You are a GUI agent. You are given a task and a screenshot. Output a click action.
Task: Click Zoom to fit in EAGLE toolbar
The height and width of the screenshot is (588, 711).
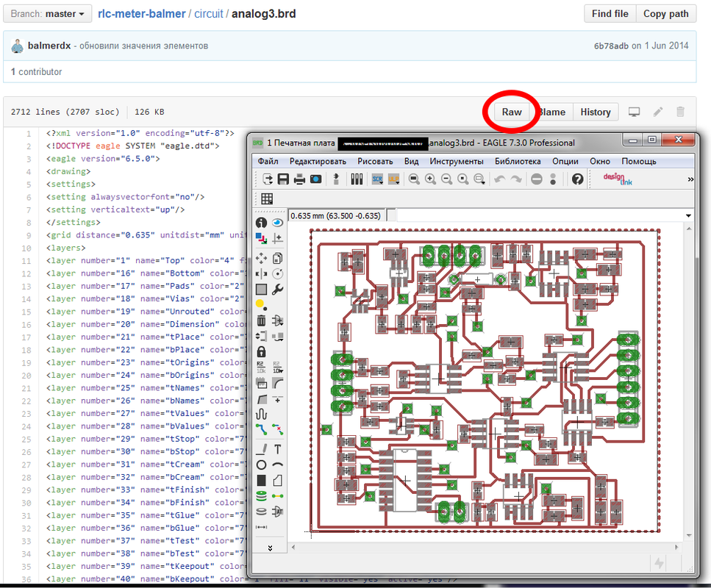414,179
